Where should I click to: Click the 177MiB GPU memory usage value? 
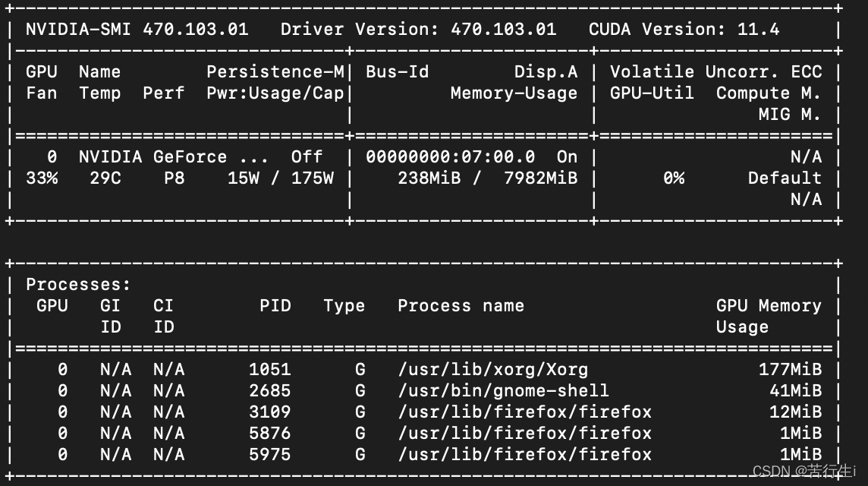[790, 369]
